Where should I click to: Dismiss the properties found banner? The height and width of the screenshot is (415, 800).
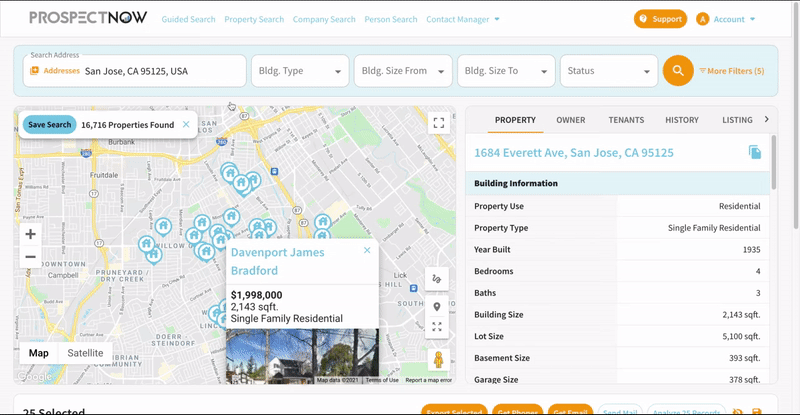(185, 125)
